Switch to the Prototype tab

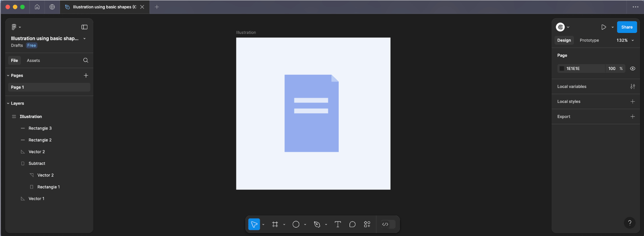click(589, 40)
